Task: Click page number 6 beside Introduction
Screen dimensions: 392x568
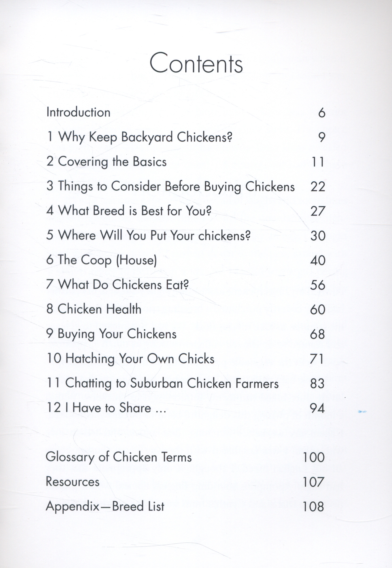Action: [x=321, y=113]
